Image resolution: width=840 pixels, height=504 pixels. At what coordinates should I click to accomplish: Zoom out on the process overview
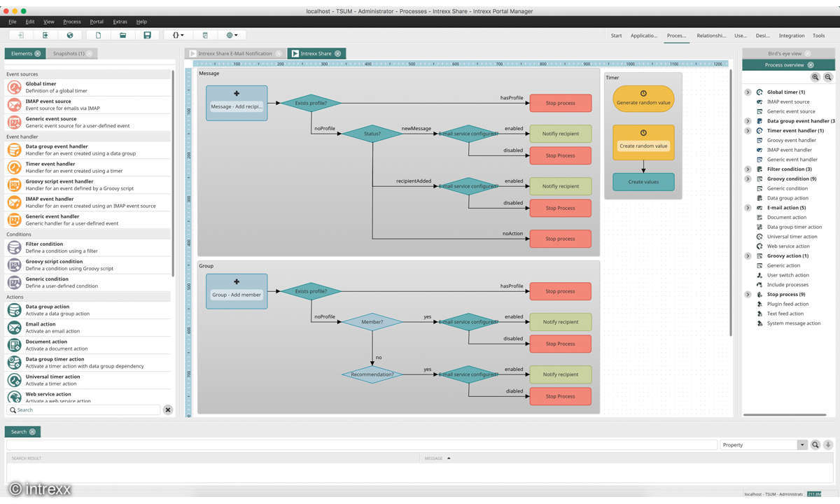828,78
